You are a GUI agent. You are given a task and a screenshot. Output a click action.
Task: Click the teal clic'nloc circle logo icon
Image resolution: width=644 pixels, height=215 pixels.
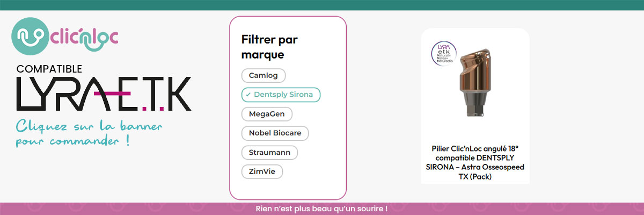click(x=30, y=35)
